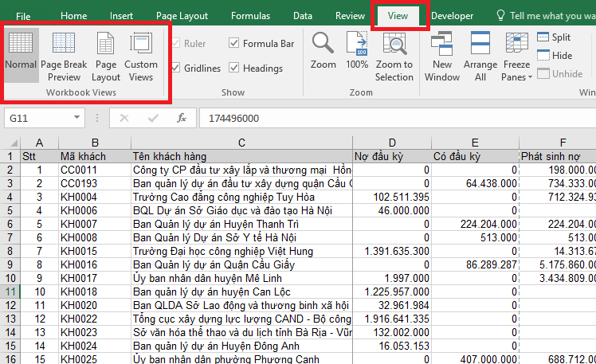Switch to the Page Layout ribbon tab

pyautogui.click(x=182, y=16)
